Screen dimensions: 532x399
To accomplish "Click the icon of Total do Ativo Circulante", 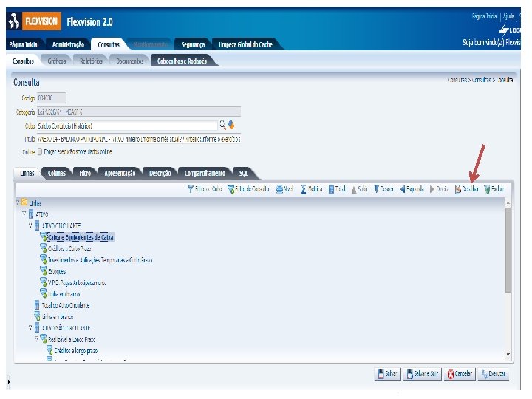I will click(37, 304).
